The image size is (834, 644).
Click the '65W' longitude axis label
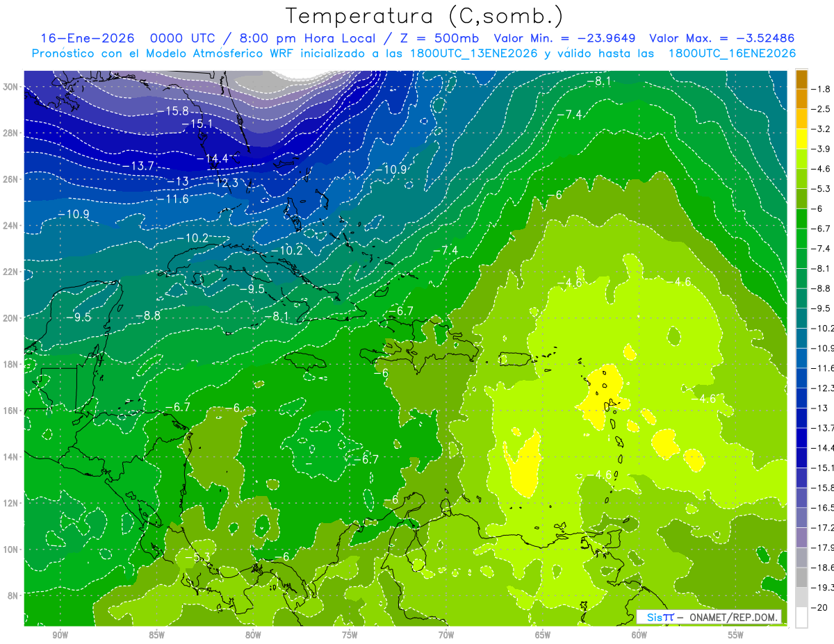tap(543, 635)
